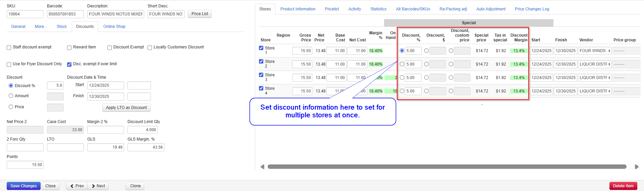644x191 pixels.
Task: Open the Online Shop tab
Action: tap(114, 27)
